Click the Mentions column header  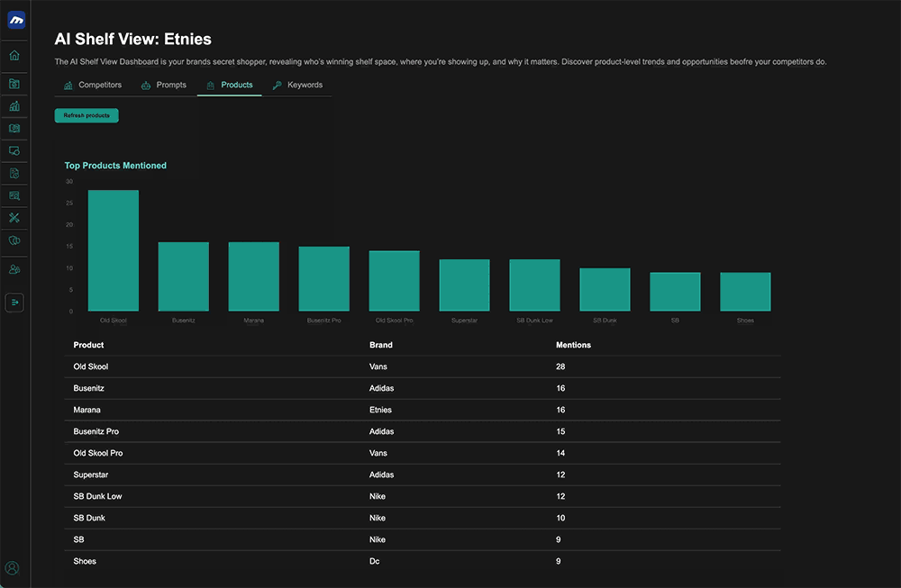pos(573,345)
